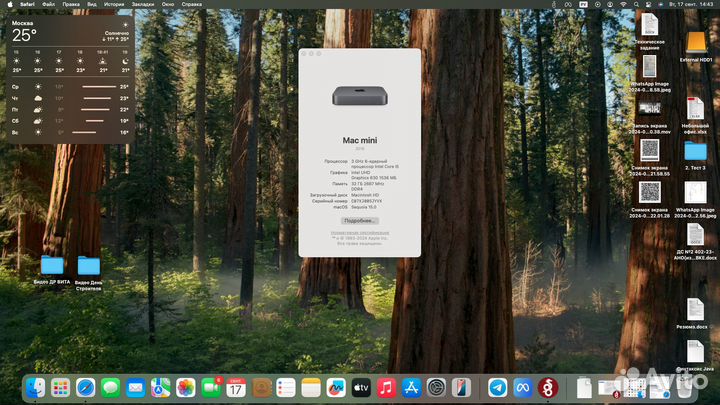Open the Photos app in Dock
The image size is (720, 405).
coord(186,388)
